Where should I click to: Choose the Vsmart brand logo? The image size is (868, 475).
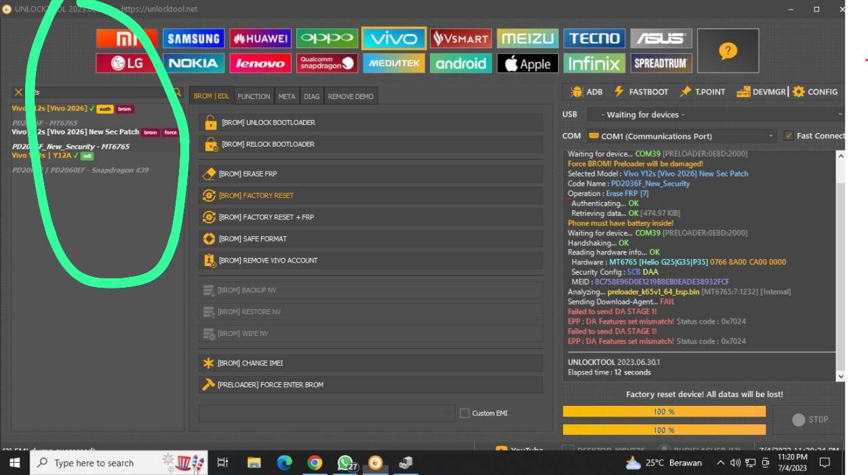(x=461, y=38)
